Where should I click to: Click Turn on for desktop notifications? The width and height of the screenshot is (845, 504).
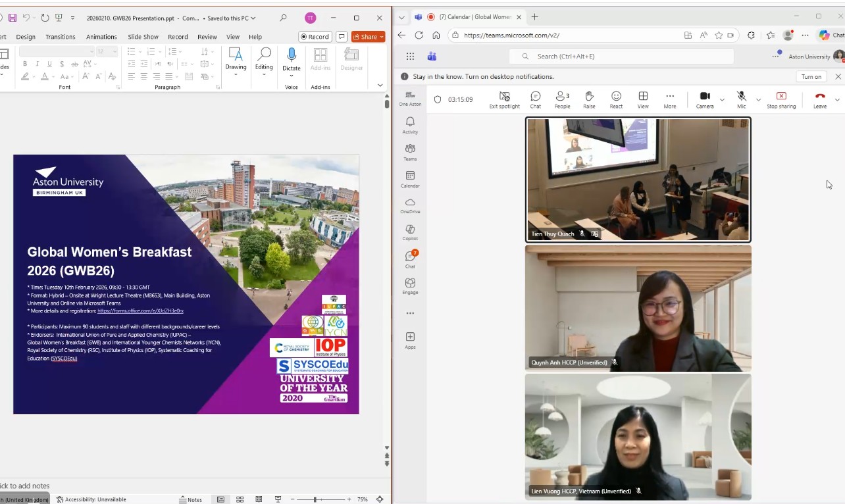[x=811, y=77]
